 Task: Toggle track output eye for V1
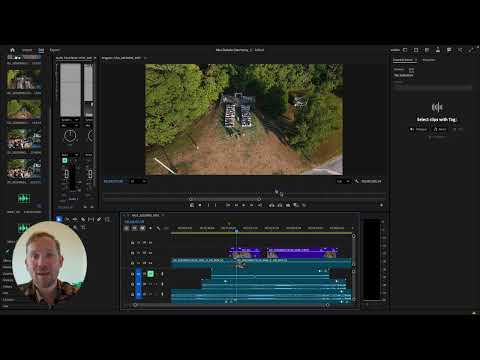point(150,263)
